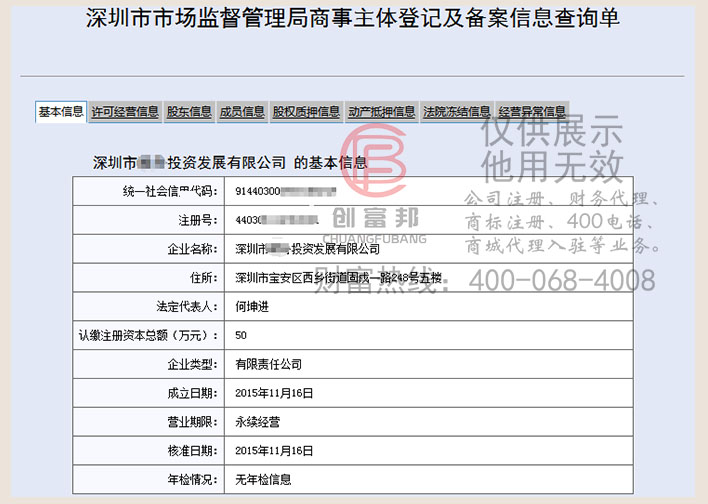The height and width of the screenshot is (504, 708).
Task: Click the page title 深圳市市场监督管理局商事主体登记及备案信息查询单
Action: tap(353, 18)
